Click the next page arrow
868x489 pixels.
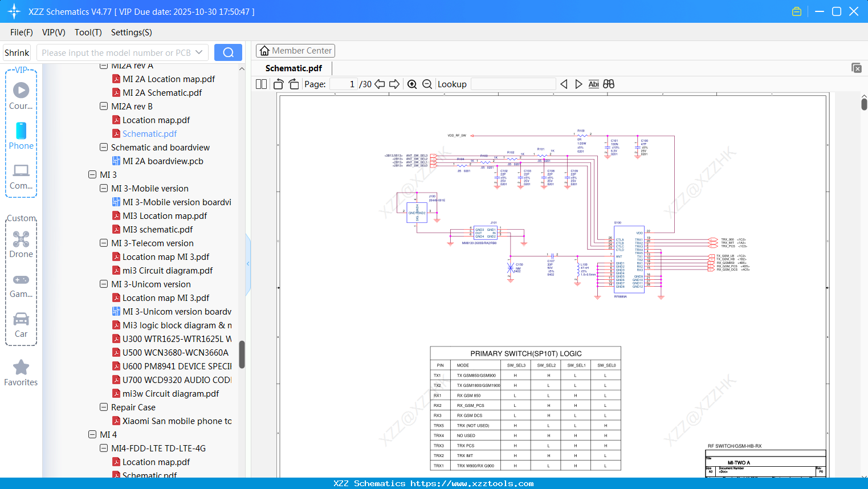(x=395, y=84)
